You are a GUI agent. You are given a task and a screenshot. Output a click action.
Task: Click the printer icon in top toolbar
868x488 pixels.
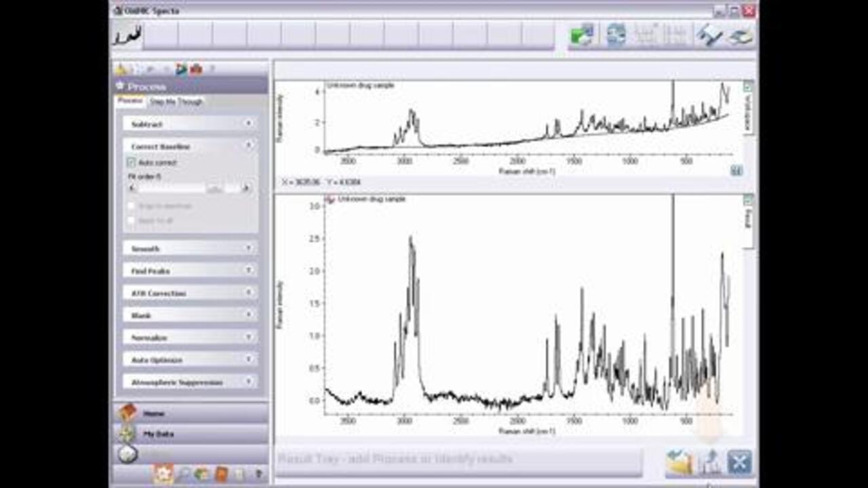(x=741, y=35)
